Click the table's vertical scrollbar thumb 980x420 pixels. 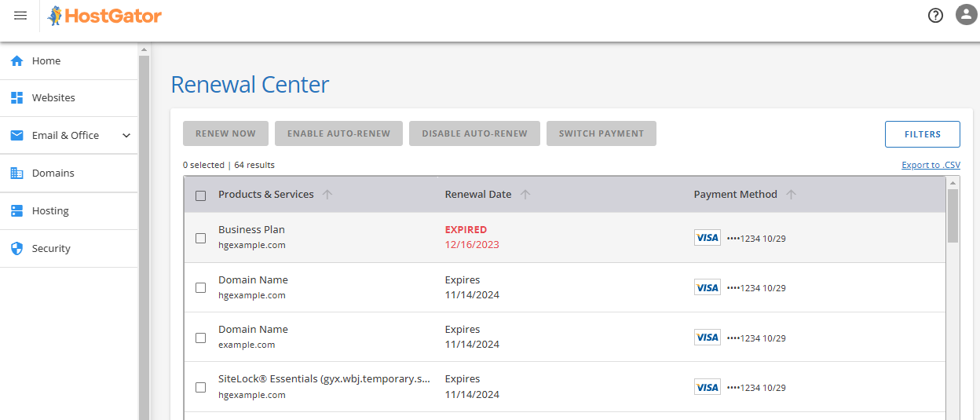click(x=953, y=216)
